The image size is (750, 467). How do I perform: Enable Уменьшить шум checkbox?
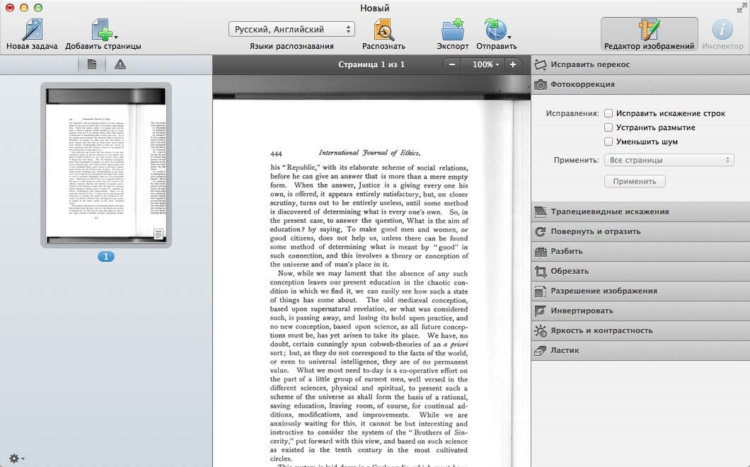pos(608,141)
